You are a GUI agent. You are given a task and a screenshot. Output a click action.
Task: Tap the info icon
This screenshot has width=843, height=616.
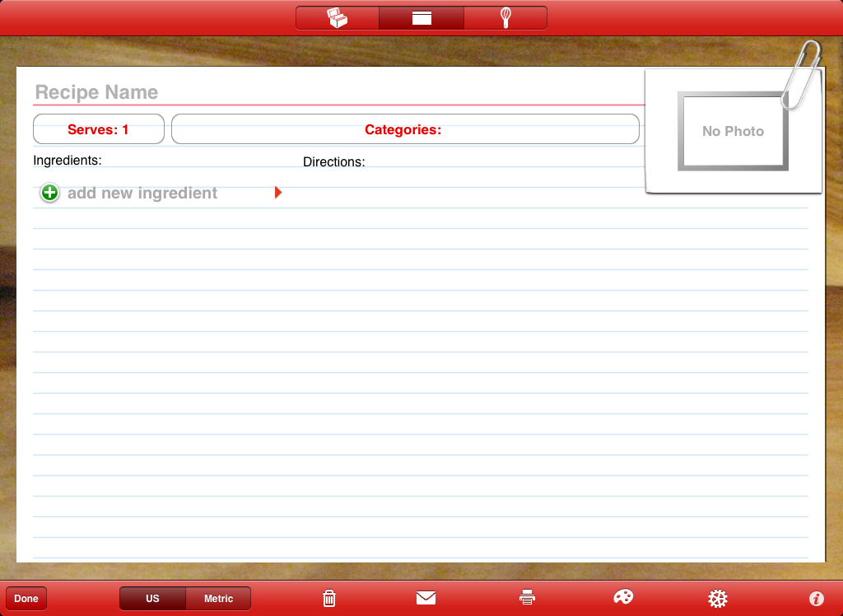[816, 598]
